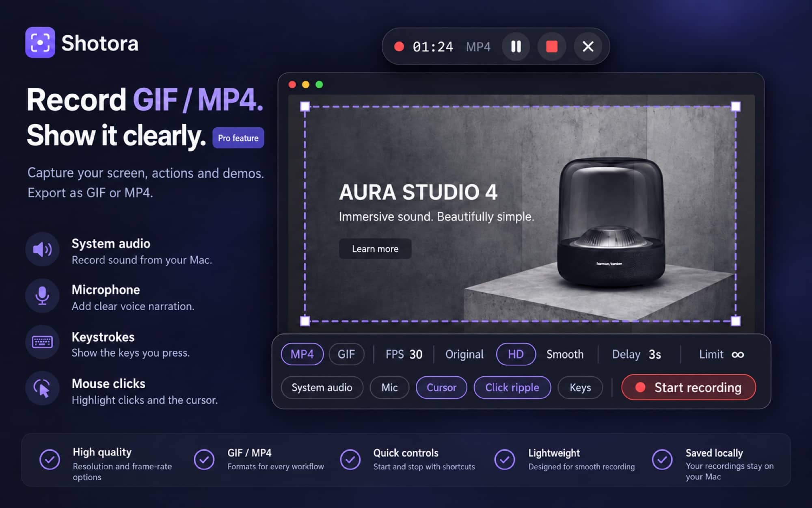This screenshot has height=508, width=812.
Task: Click the Pro feature badge
Action: 238,138
